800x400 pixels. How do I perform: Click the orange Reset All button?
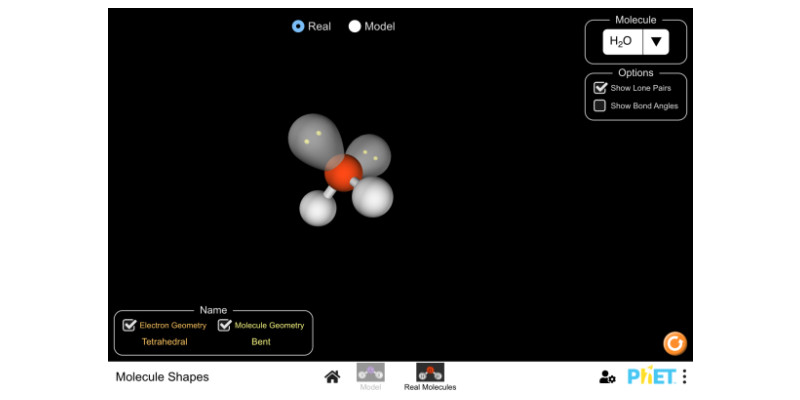click(x=675, y=343)
